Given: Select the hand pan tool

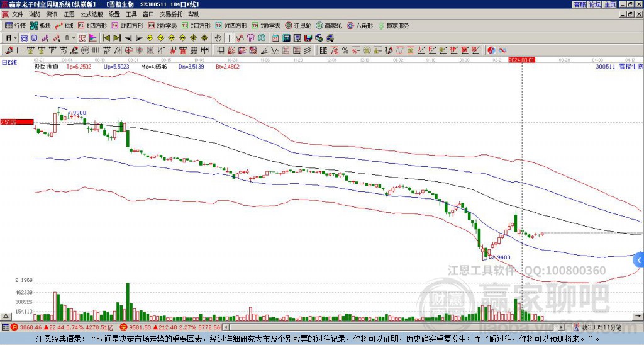Looking at the screenshot, I should (218, 38).
